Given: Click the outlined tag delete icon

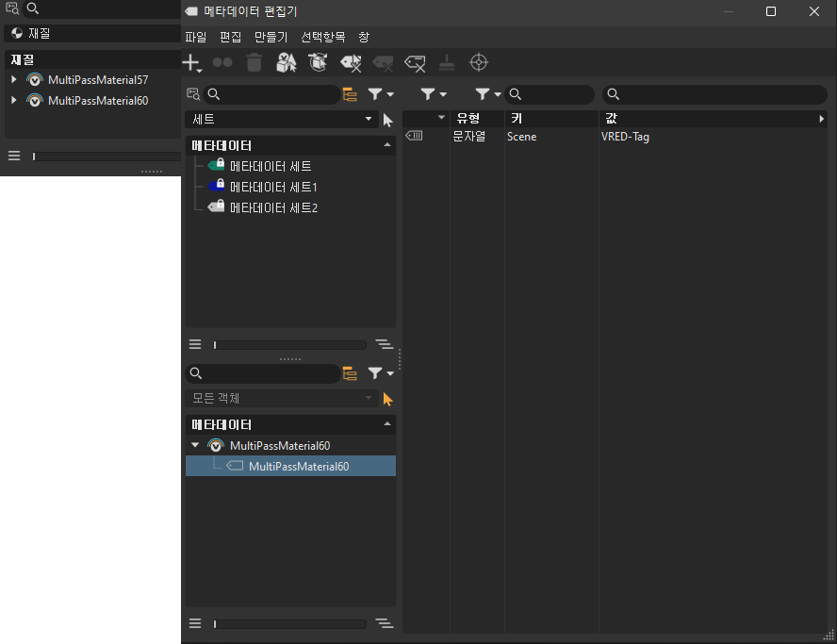Looking at the screenshot, I should [415, 63].
